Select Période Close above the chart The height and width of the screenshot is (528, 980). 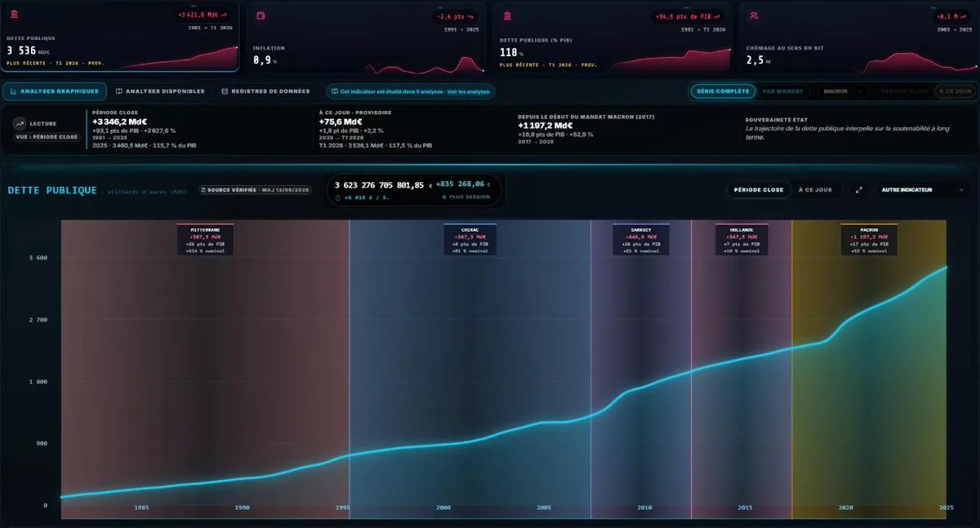(759, 189)
